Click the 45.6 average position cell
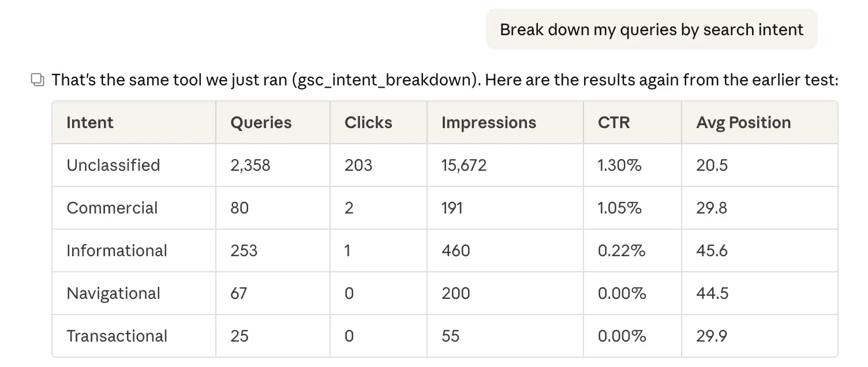 coord(712,250)
